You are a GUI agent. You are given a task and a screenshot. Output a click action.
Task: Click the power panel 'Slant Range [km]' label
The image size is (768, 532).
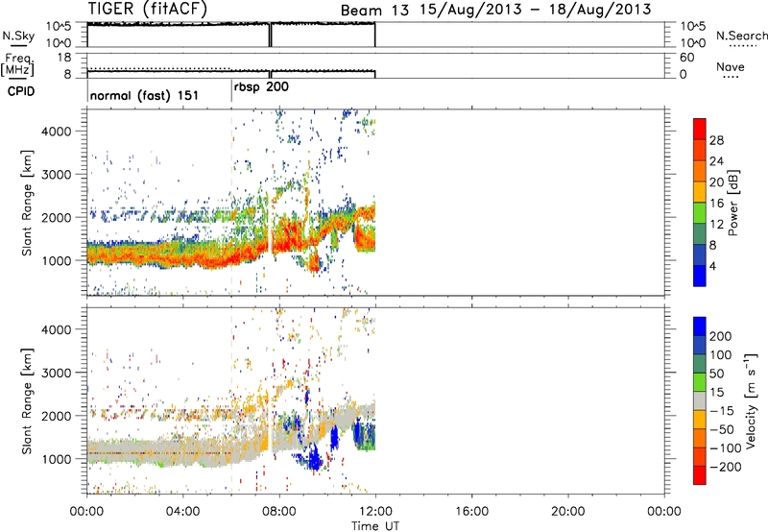[x=27, y=203]
